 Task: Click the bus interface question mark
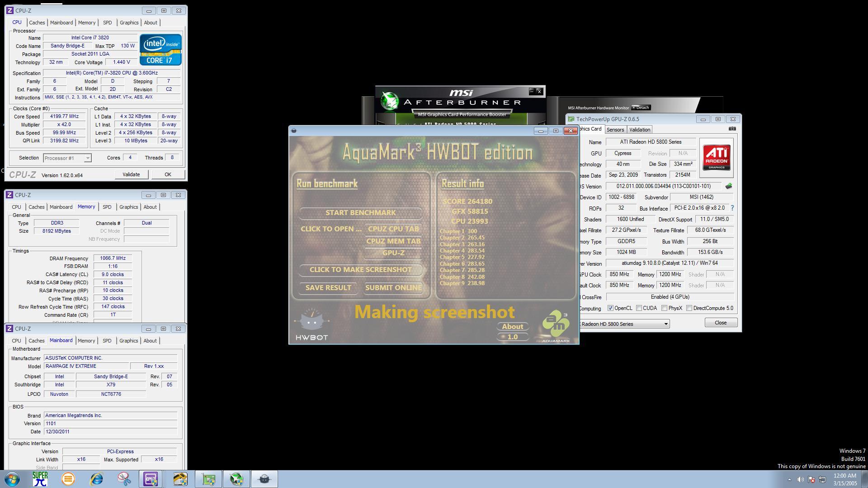tap(732, 208)
